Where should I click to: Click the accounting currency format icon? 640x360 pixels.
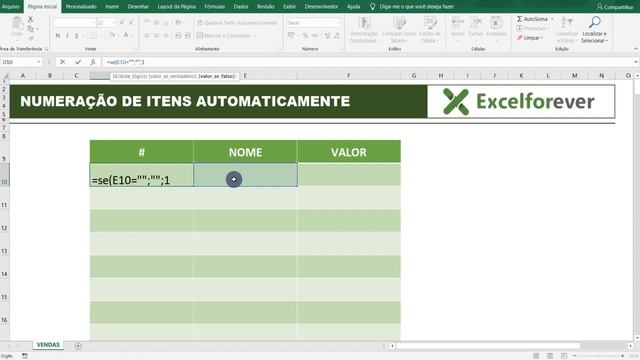291,36
